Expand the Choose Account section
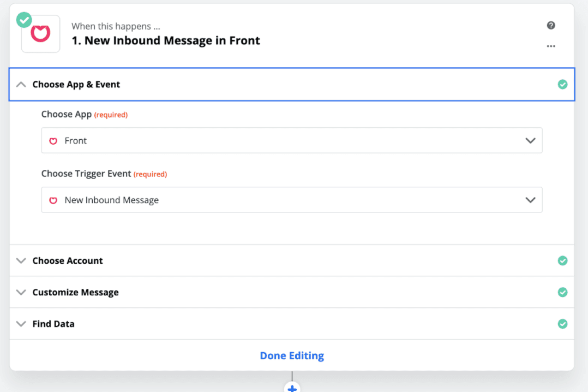This screenshot has width=588, height=392. 292,260
